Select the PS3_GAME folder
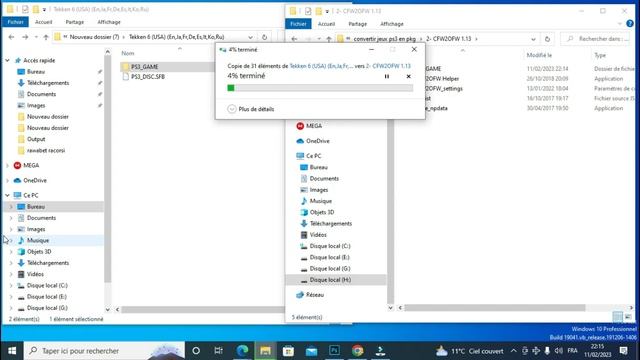The width and height of the screenshot is (640, 360). [x=144, y=67]
